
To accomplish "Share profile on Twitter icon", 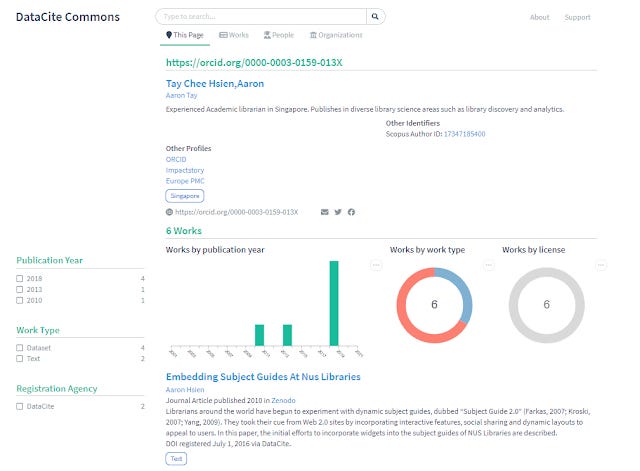I will click(x=338, y=212).
